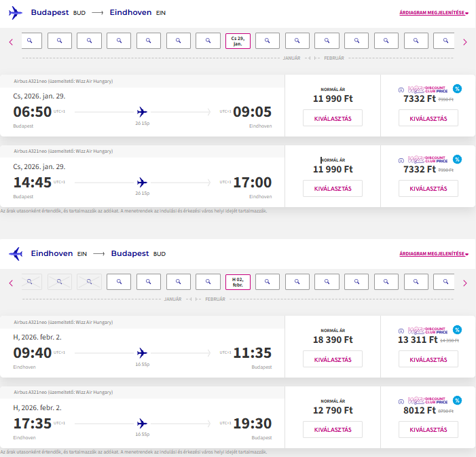The height and width of the screenshot is (457, 476).
Task: Select 8012 Ft discount price for 17:35 flight
Action: tap(428, 430)
